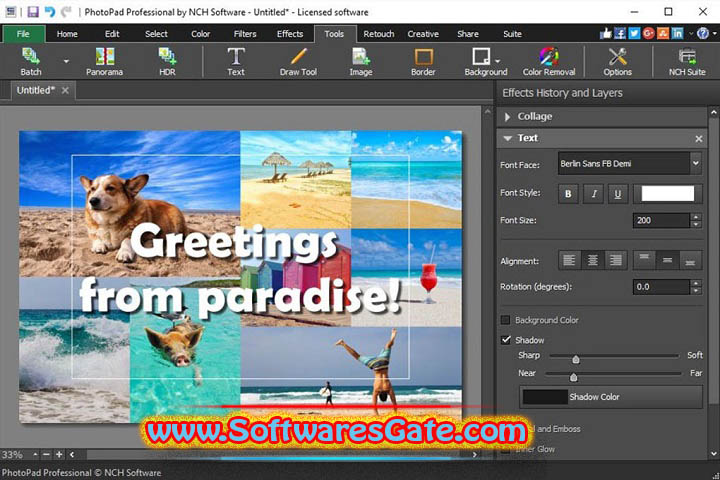This screenshot has height=480, width=720.
Task: Expand the Collage layer section
Action: [507, 117]
